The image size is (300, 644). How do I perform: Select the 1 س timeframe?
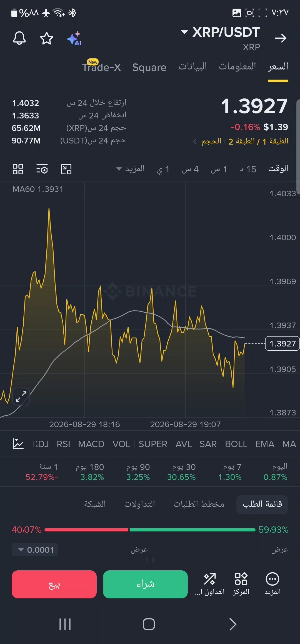pos(219,169)
